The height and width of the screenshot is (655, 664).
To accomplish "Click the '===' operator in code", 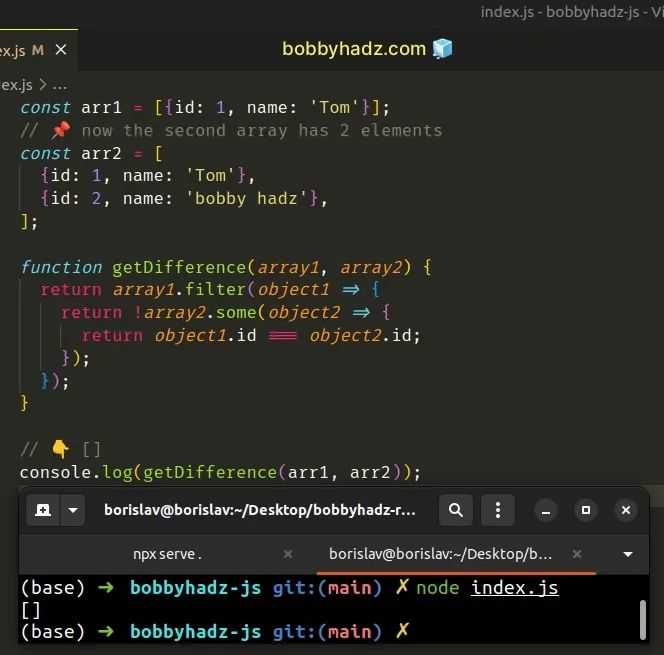I will (x=283, y=336).
